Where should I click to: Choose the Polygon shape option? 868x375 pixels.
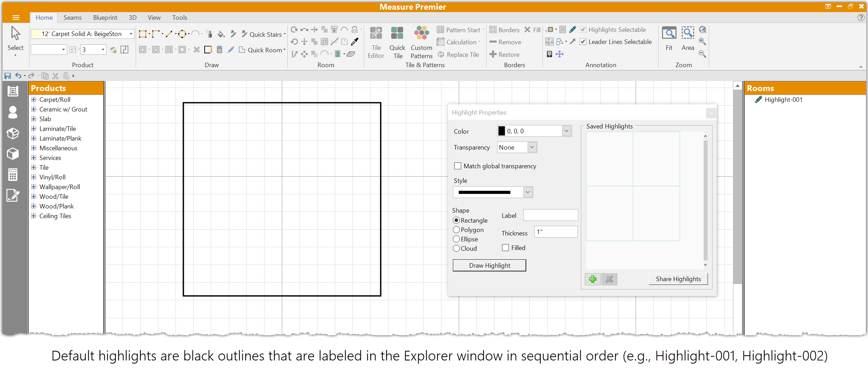[x=456, y=230]
